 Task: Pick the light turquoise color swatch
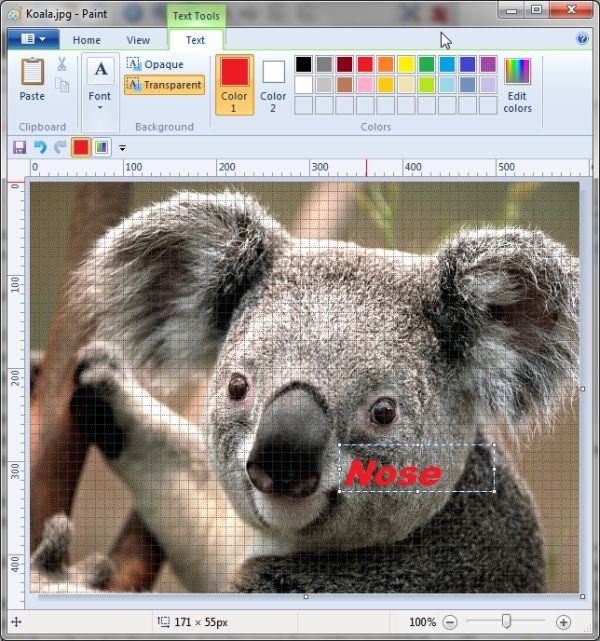tap(447, 85)
